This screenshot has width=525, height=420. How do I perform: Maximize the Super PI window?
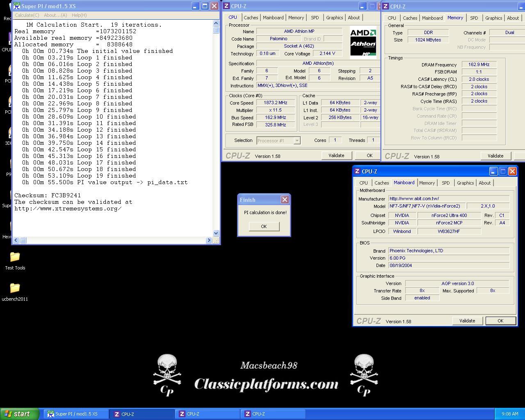click(205, 6)
